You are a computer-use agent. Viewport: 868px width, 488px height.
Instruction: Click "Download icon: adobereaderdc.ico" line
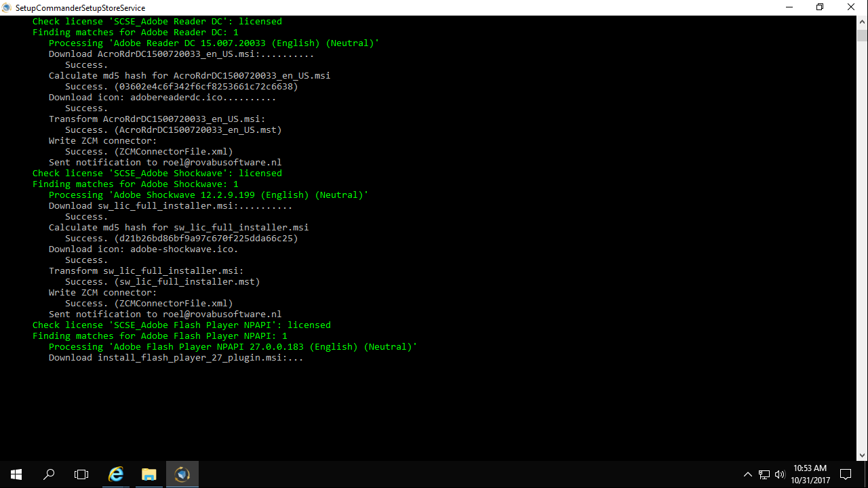(x=163, y=98)
